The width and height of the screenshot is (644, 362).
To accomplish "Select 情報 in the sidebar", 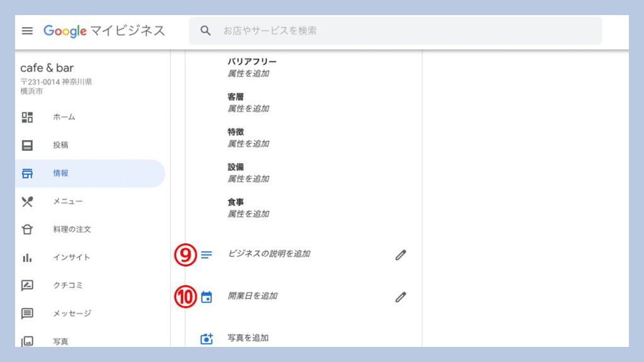I will coord(60,173).
